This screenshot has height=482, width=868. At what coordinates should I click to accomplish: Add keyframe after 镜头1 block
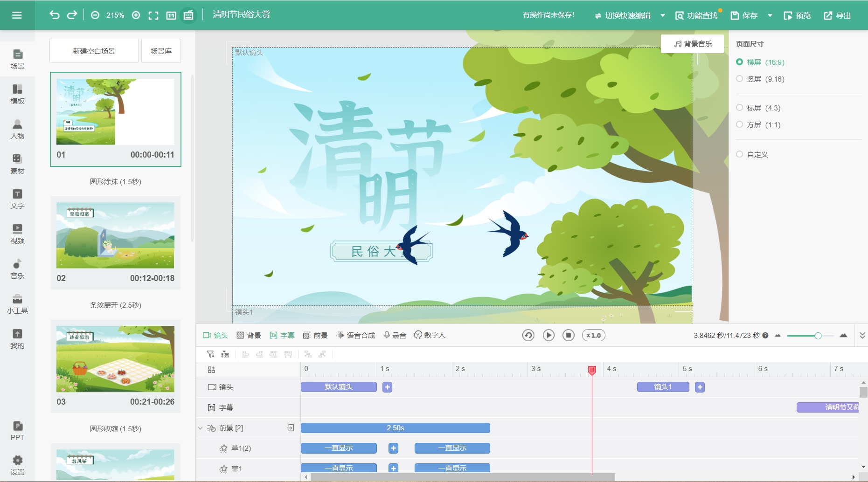pos(700,387)
